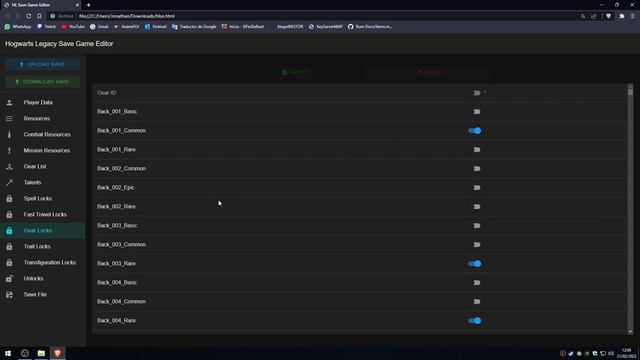
Task: Click the Gear List hanger icon
Action: tap(9, 167)
